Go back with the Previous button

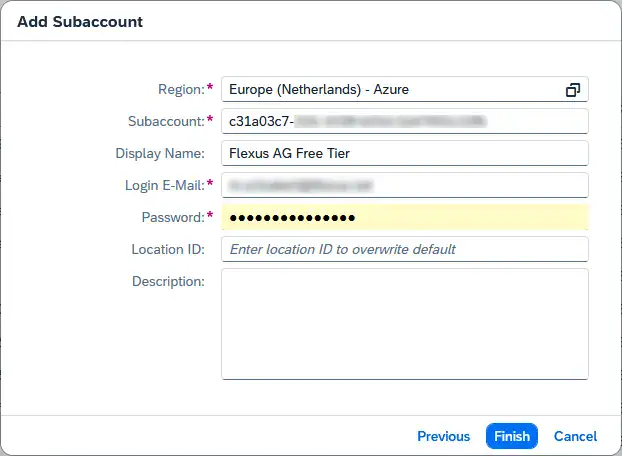pos(443,436)
